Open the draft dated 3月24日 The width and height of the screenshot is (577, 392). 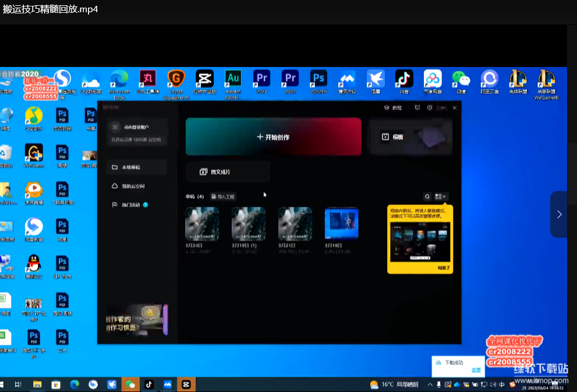(x=202, y=224)
